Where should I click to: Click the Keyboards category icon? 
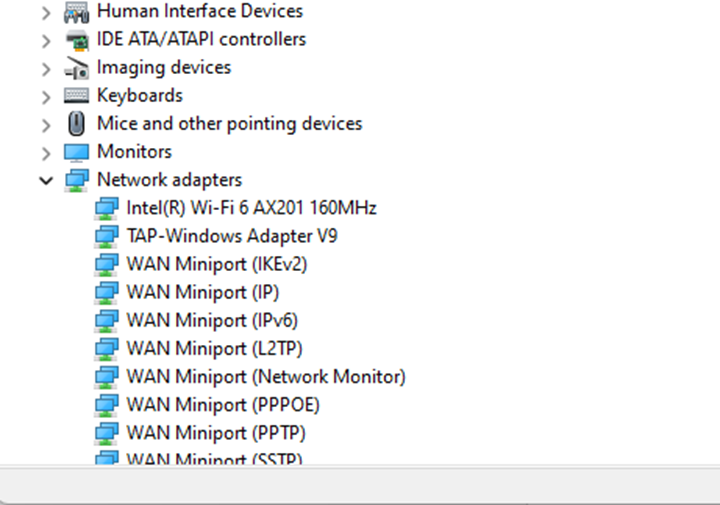[x=76, y=96]
